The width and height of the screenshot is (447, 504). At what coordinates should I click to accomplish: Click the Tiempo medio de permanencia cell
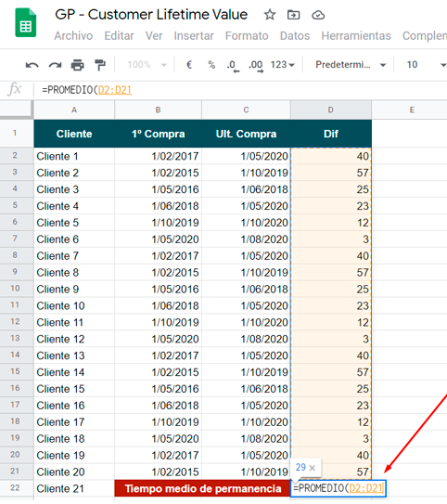coord(202,488)
